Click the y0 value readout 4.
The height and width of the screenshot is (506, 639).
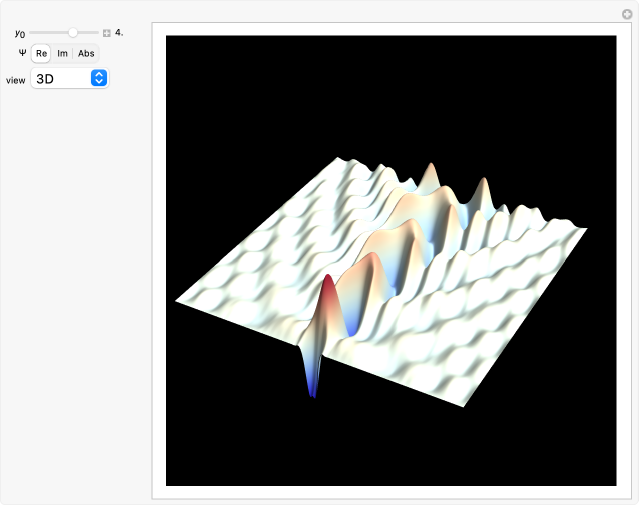(119, 33)
